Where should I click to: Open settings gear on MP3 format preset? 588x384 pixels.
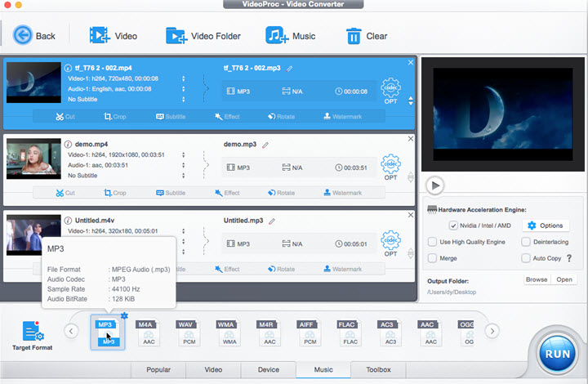tap(124, 315)
